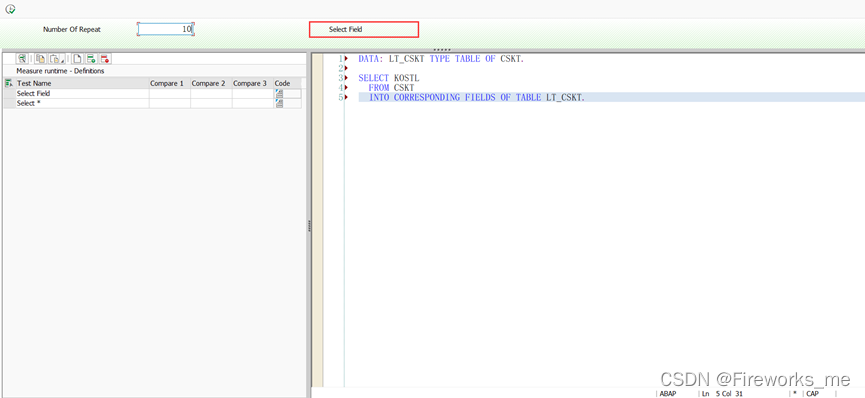Click the Compare 2 column header
865x398 pixels.
tap(211, 83)
